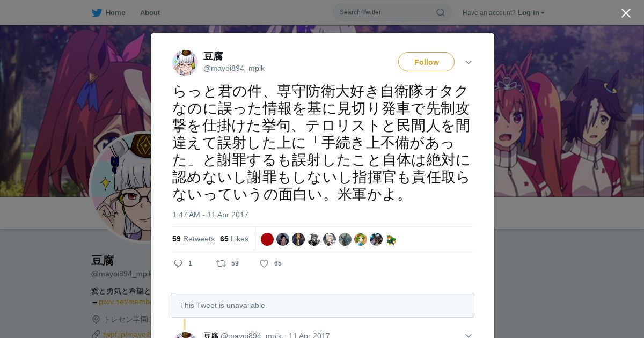Follow the user with Follow button
644x338 pixels.
(426, 62)
